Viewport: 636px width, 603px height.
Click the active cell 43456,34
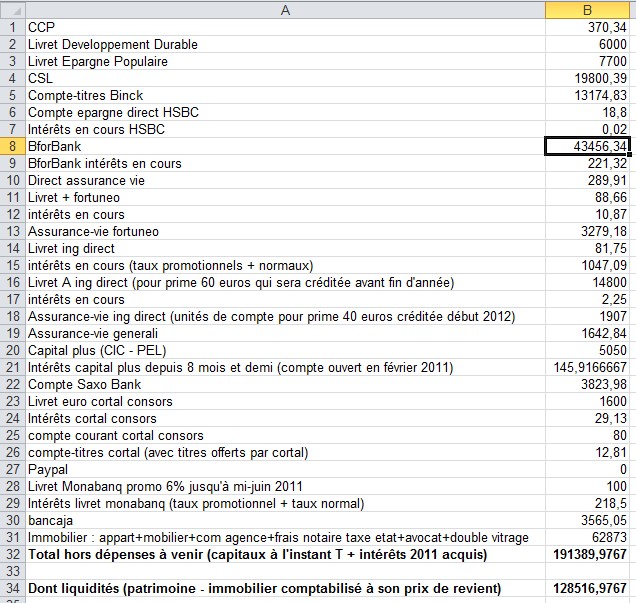click(x=587, y=146)
